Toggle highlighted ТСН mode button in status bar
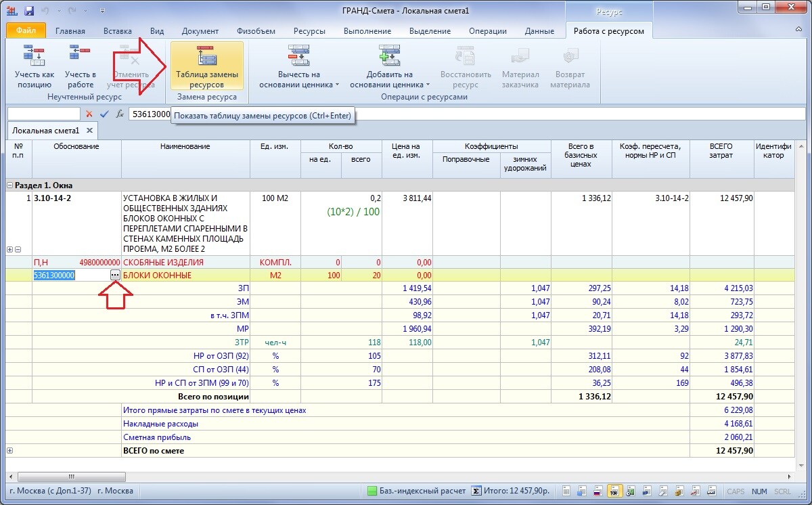812x505 pixels. point(614,491)
